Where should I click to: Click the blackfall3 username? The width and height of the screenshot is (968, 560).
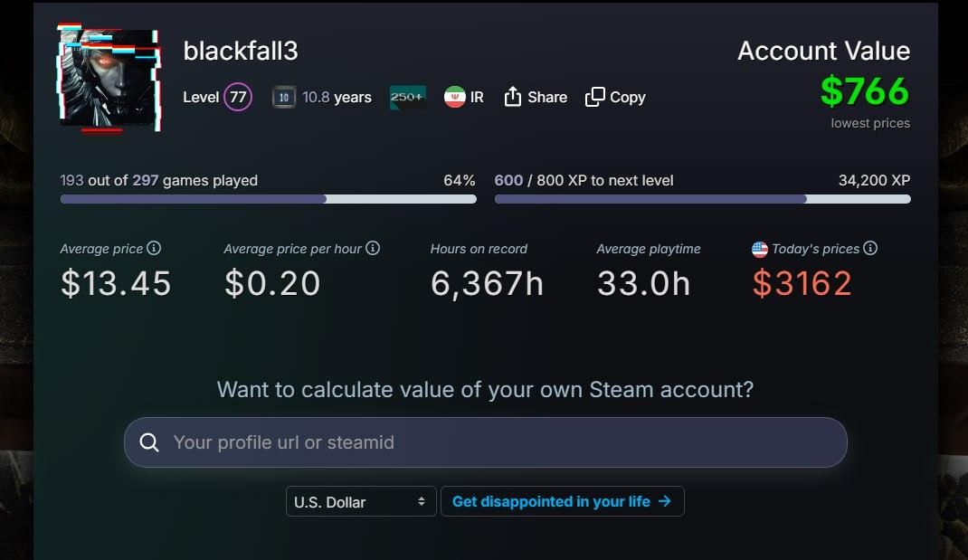click(x=241, y=51)
